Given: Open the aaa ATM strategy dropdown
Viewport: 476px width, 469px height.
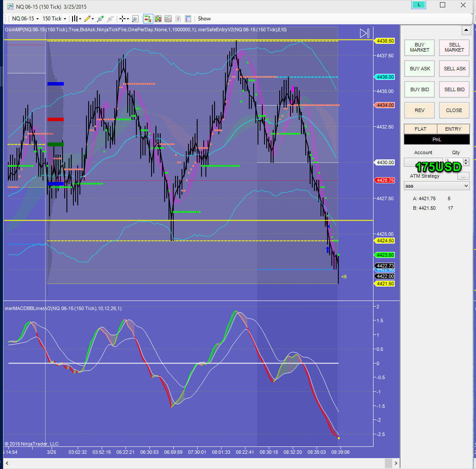Looking at the screenshot, I should click(x=437, y=186).
